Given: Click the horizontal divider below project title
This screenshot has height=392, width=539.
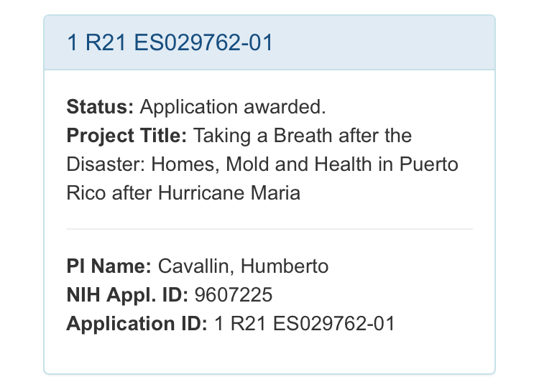Looking at the screenshot, I should tap(269, 228).
